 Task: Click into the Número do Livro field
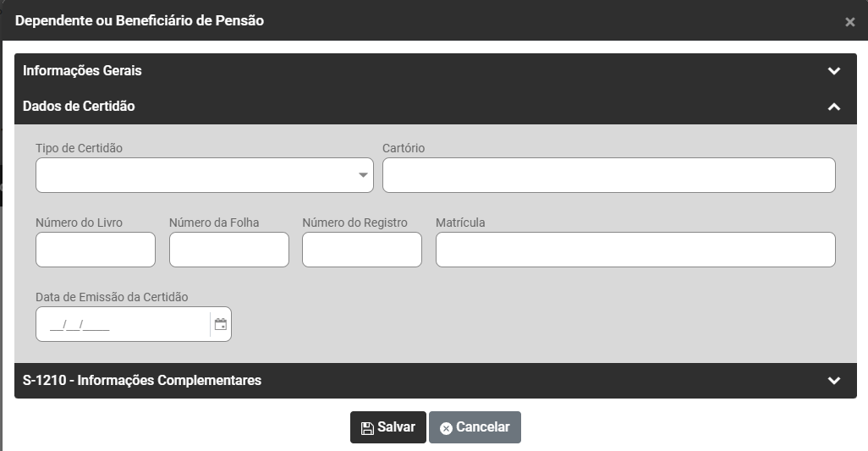coord(96,250)
